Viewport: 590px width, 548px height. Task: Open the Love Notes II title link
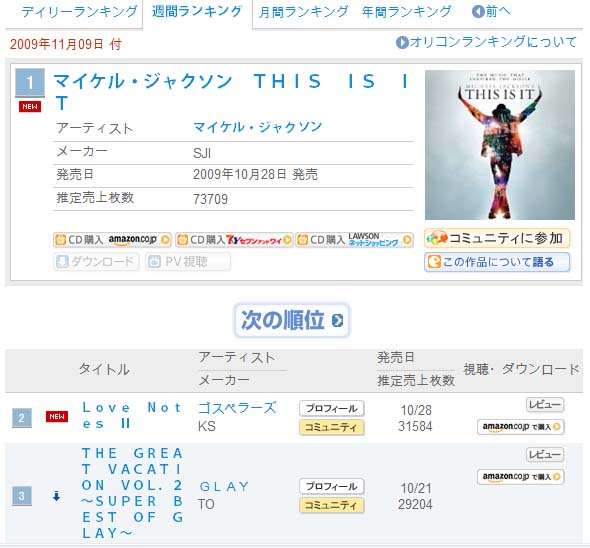[131, 416]
